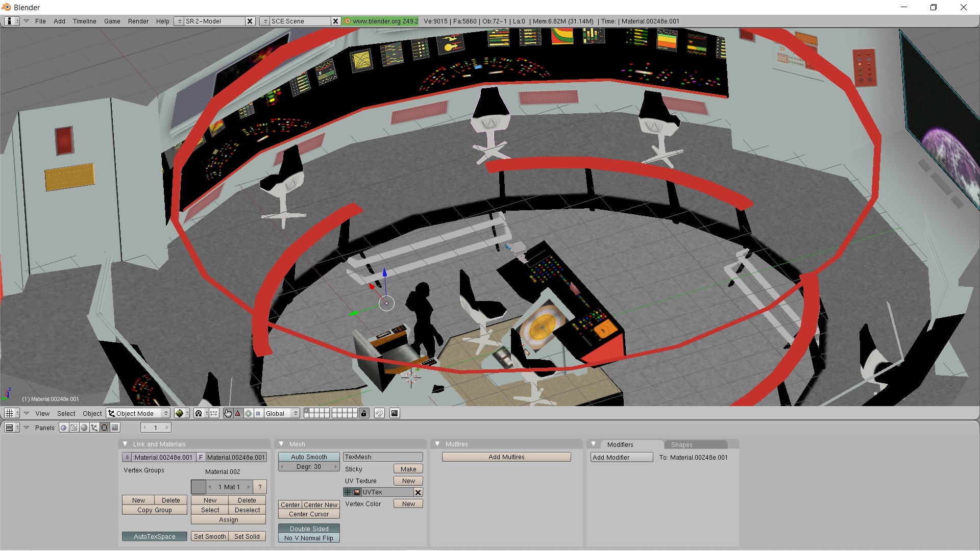Viewport: 980px width, 551px height.
Task: Switch to the Script context icon
Action: point(73,428)
